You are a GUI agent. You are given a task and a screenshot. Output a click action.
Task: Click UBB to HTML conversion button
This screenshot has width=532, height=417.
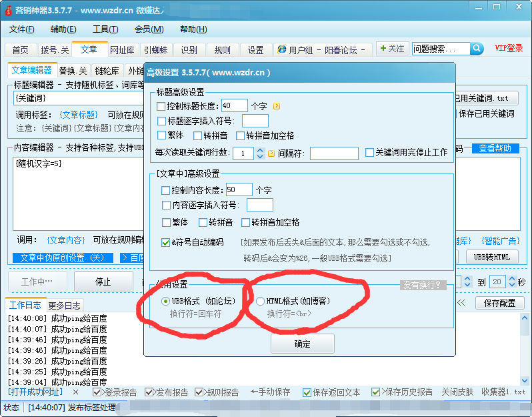click(492, 257)
